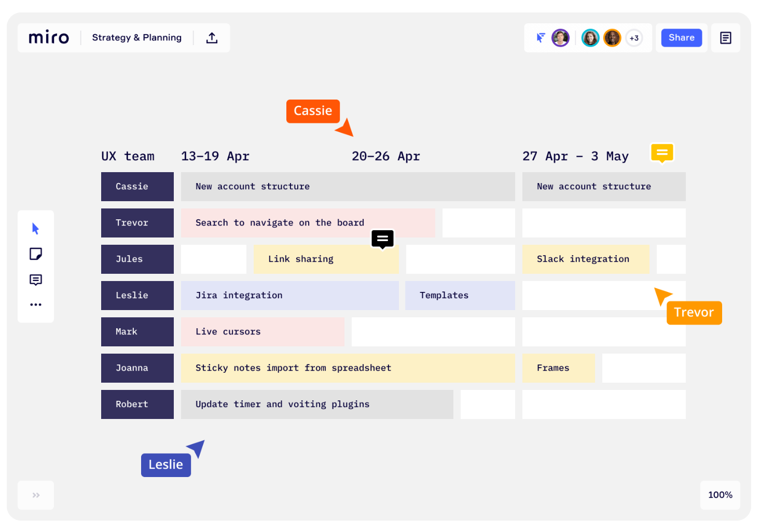
Task: Select the 'Slack integration' task card
Action: (x=586, y=259)
